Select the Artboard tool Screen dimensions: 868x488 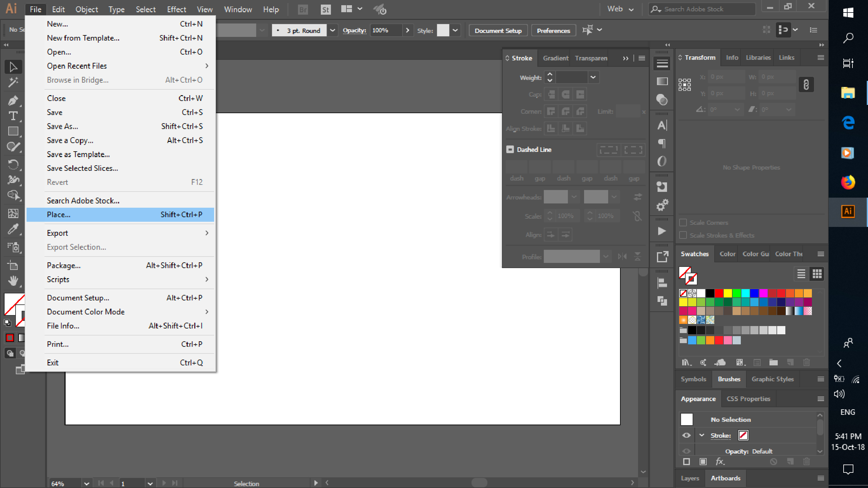point(13,265)
